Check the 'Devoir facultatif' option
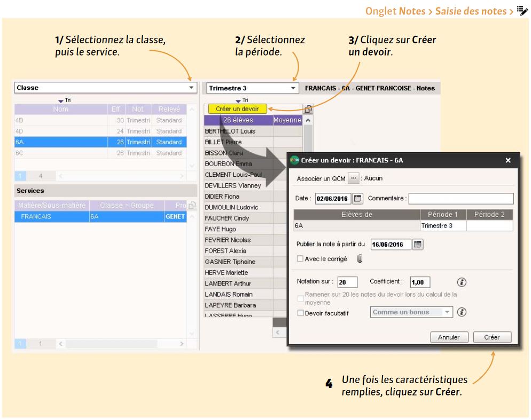 [300, 313]
